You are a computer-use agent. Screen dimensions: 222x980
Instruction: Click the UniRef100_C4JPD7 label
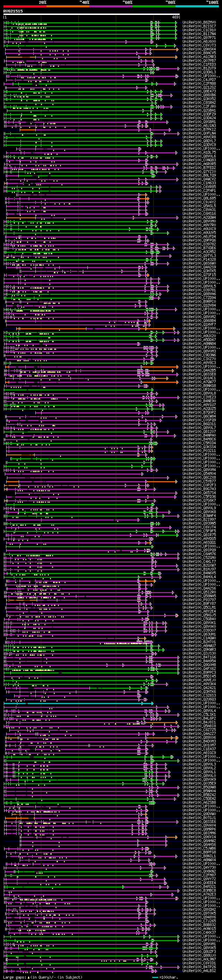click(199, 80)
